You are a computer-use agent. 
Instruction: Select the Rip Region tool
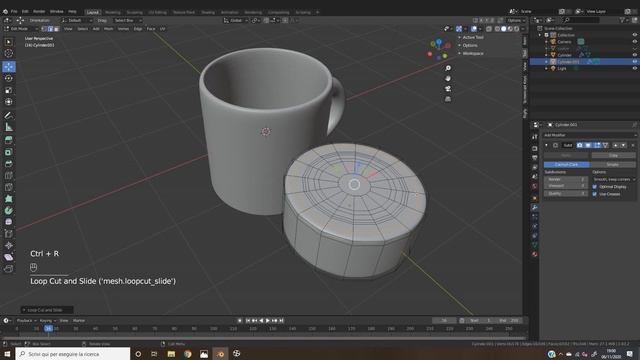(9, 269)
